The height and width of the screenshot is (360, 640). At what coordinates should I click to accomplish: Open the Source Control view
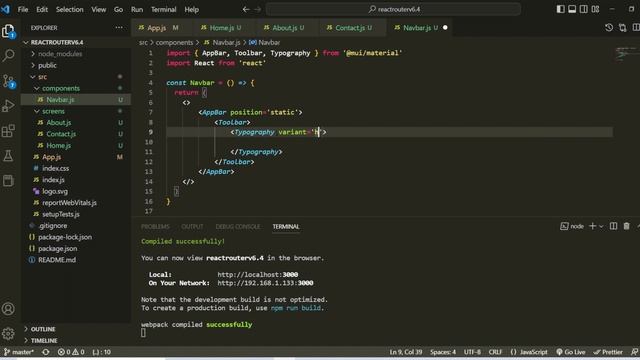click(8, 81)
